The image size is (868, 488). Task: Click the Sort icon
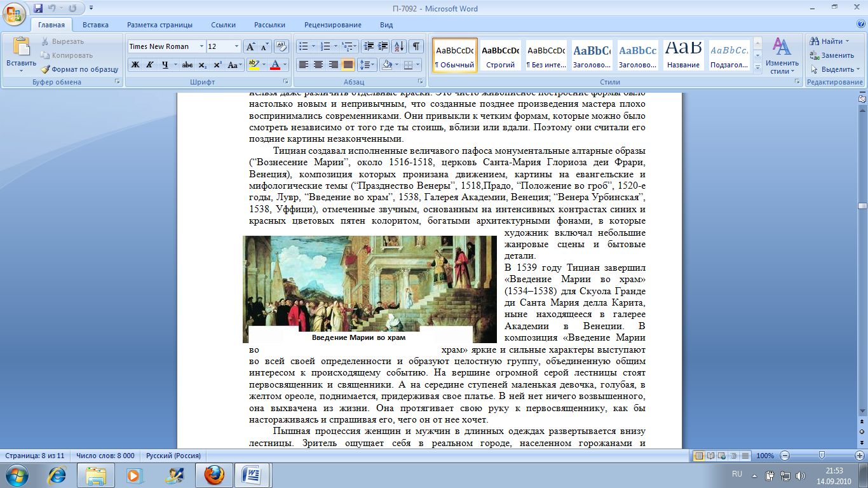coord(400,46)
